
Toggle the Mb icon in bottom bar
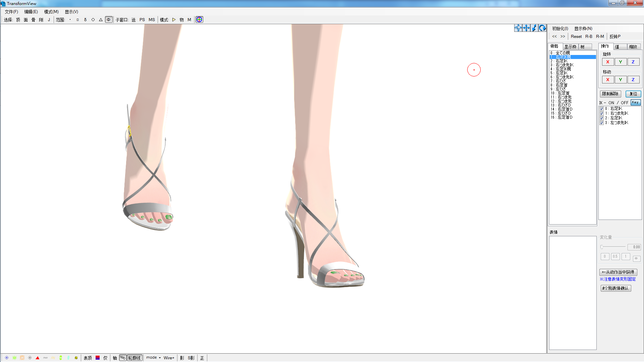coord(123,358)
